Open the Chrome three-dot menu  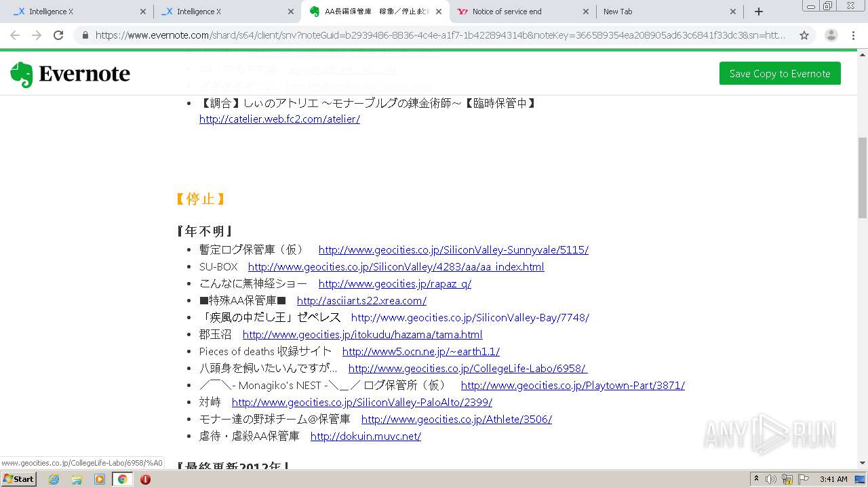pyautogui.click(x=853, y=35)
